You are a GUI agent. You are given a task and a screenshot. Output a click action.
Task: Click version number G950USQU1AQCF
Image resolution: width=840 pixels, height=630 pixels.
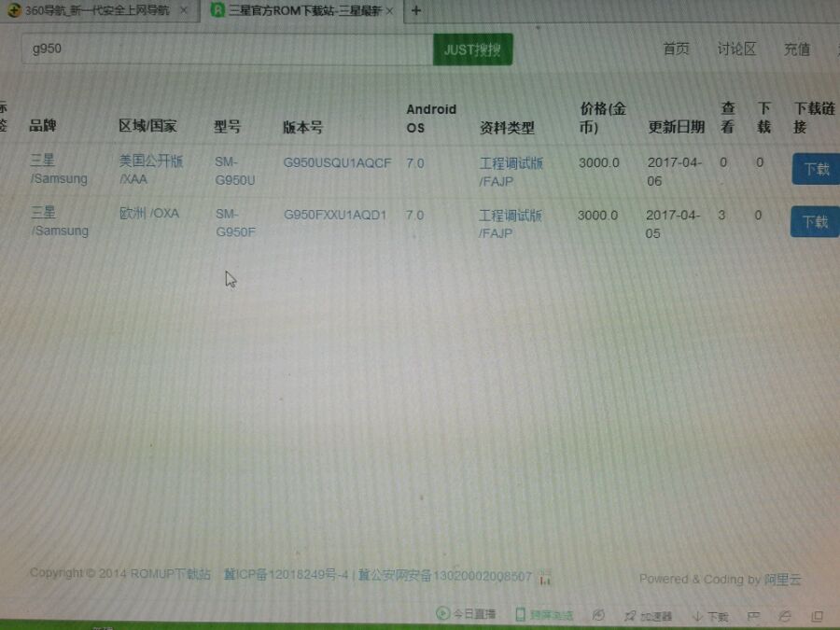click(x=337, y=162)
